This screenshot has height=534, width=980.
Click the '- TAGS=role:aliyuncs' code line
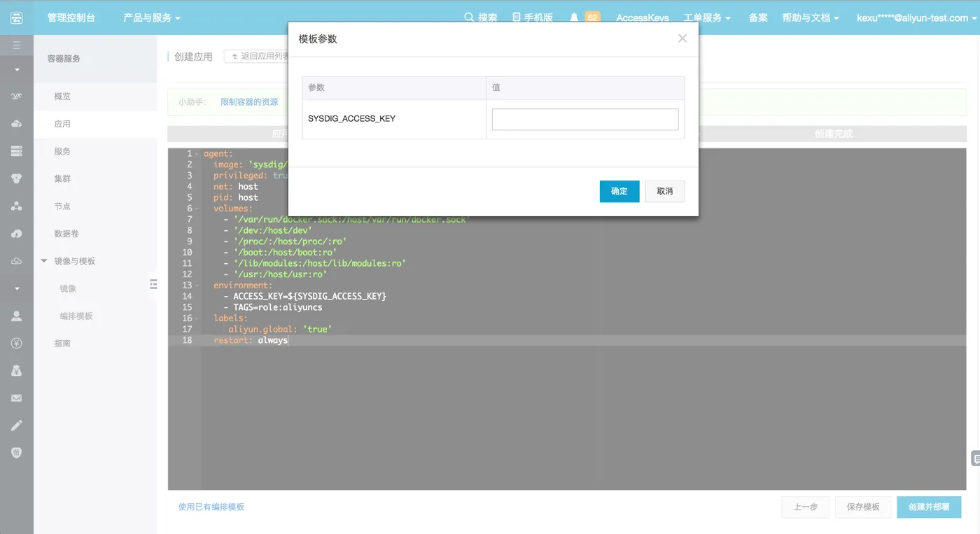[273, 307]
